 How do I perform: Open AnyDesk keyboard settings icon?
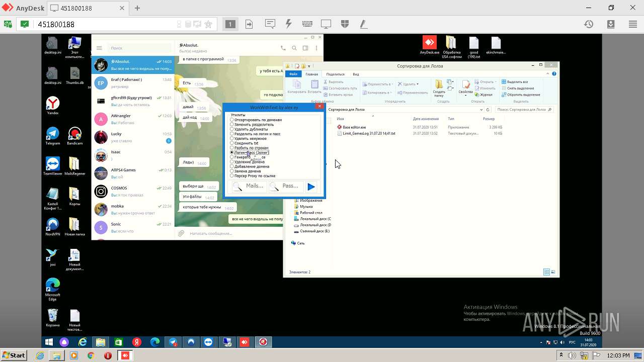[307, 24]
